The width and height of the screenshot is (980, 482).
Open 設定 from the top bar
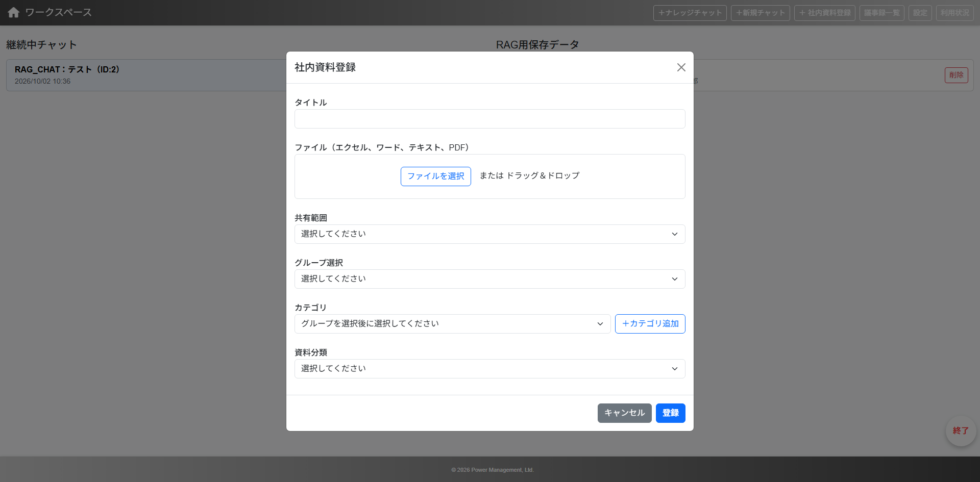[x=920, y=13]
